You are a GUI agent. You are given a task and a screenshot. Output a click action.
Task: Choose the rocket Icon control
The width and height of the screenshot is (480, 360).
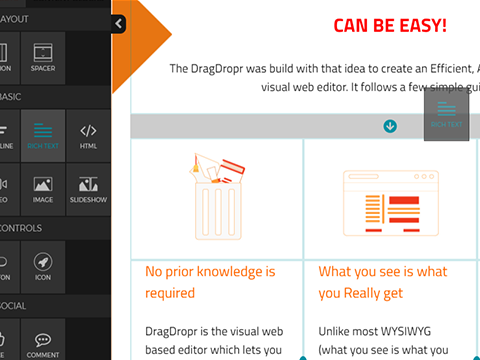[43, 267]
